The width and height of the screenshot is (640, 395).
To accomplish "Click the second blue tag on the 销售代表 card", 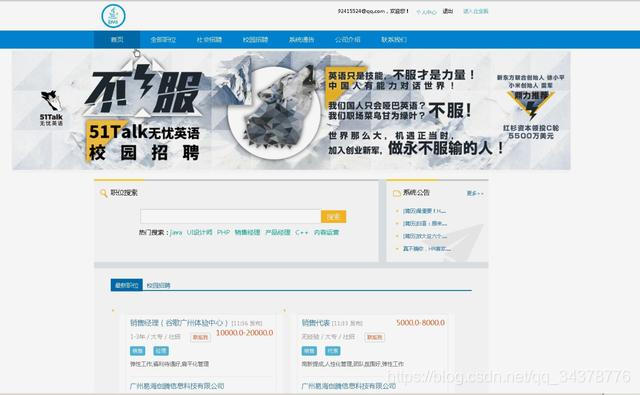I will (333, 351).
